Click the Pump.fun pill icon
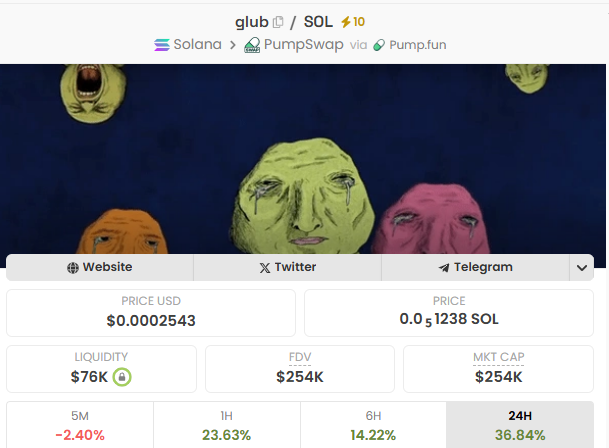 tap(379, 45)
